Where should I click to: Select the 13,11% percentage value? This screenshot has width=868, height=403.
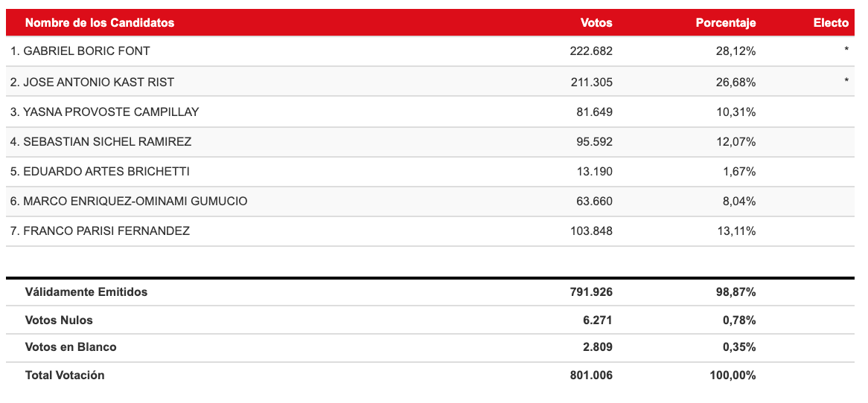coord(736,230)
